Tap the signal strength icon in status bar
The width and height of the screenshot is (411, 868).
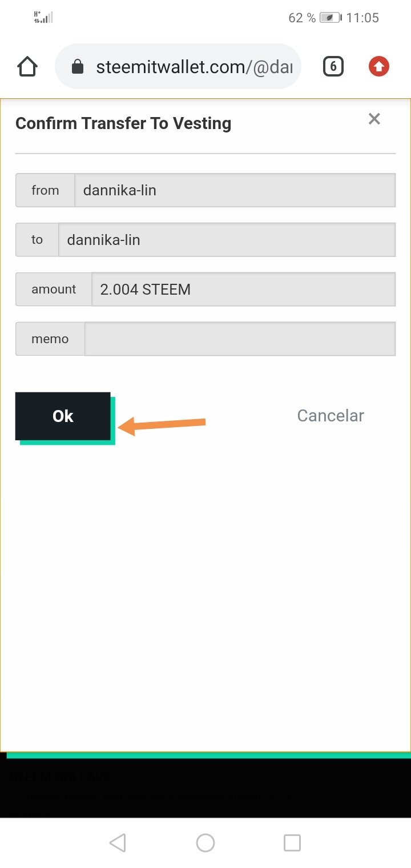(x=43, y=17)
